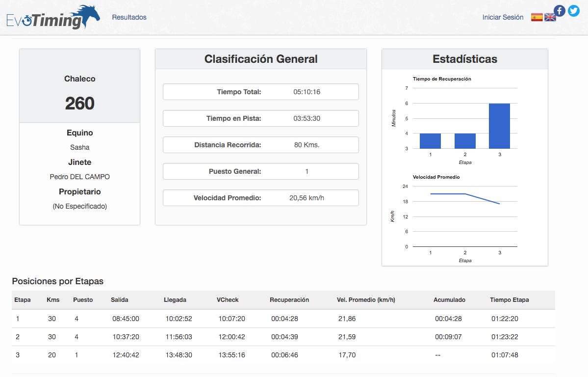Click the EvoTiming horse logo
The width and height of the screenshot is (588, 377).
coord(53,17)
